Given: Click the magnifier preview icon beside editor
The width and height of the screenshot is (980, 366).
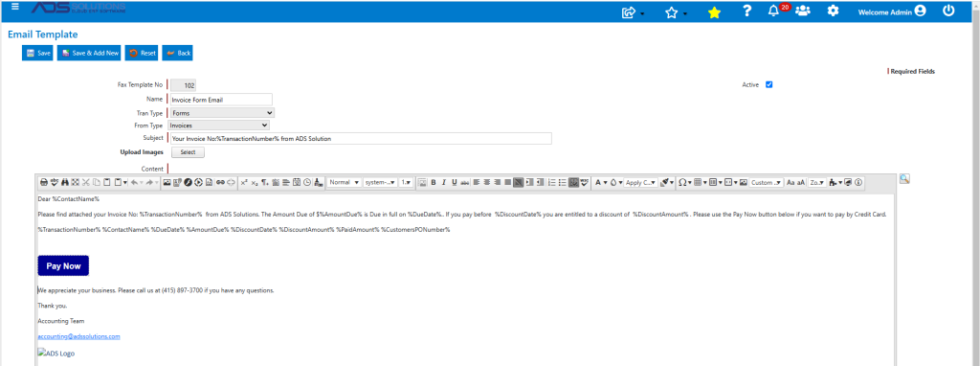Looking at the screenshot, I should 904,179.
